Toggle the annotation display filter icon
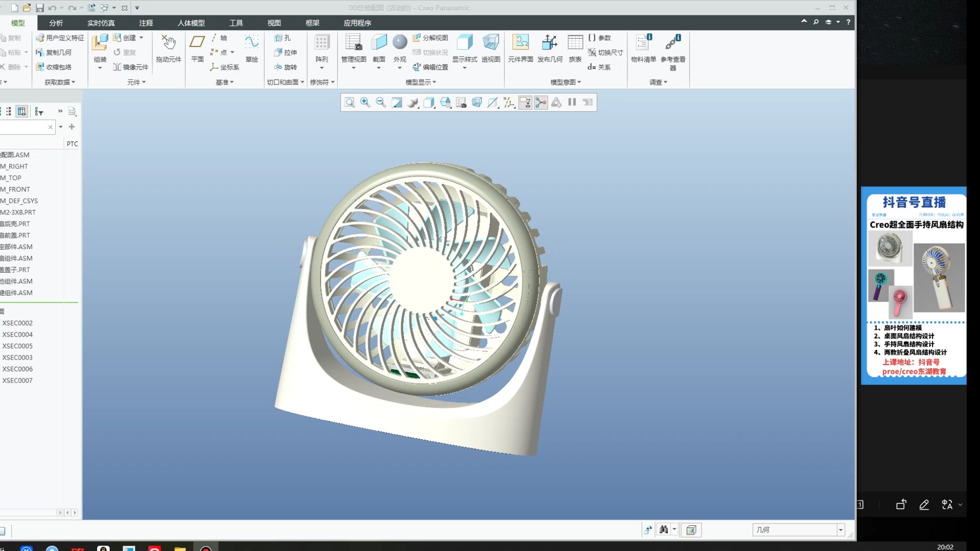 pos(525,103)
